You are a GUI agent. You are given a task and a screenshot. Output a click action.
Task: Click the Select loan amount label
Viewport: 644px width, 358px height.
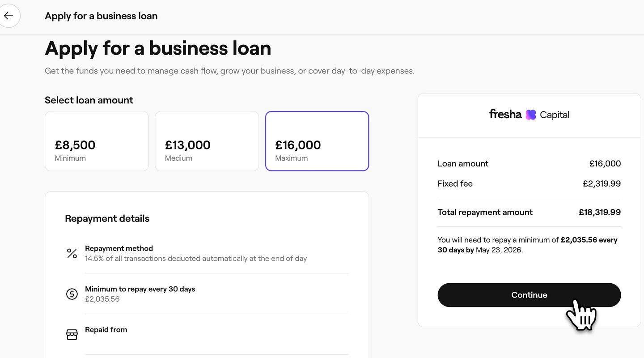click(89, 100)
